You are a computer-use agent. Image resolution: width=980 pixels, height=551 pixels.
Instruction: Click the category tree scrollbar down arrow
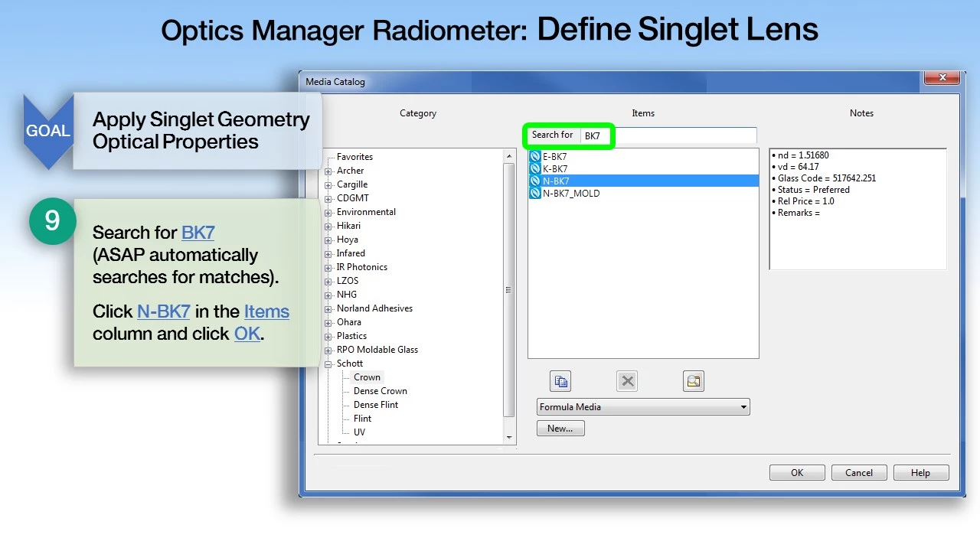coord(510,438)
